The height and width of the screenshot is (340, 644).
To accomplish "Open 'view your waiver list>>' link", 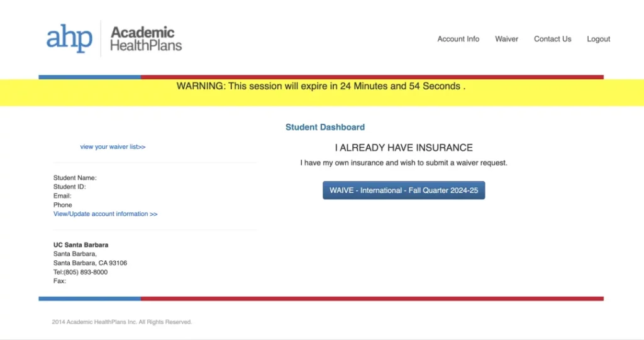I will 113,146.
